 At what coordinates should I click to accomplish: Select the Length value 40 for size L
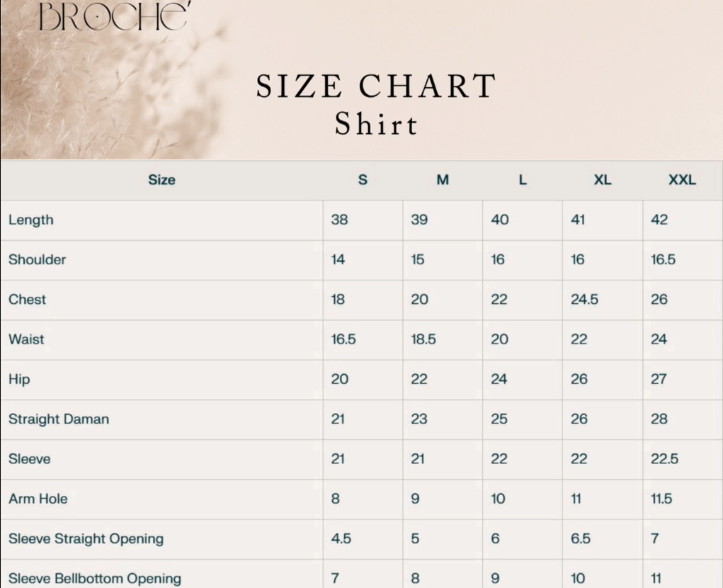pos(499,220)
